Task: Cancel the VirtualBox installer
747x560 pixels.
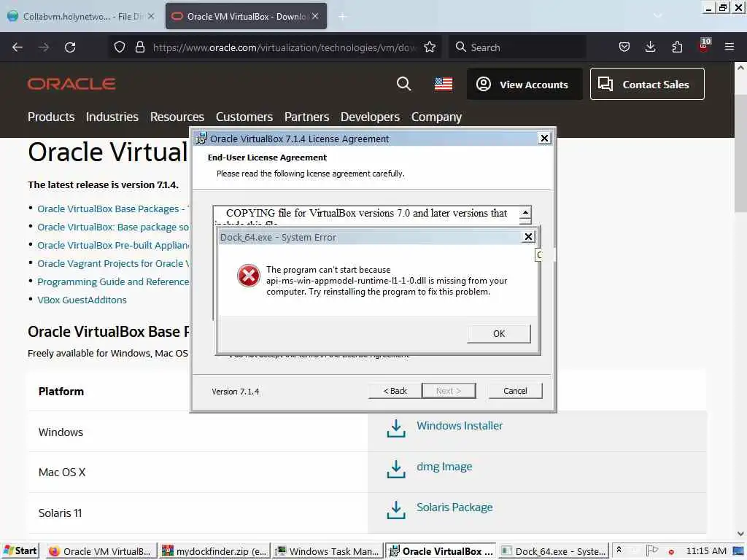Action: click(x=515, y=391)
